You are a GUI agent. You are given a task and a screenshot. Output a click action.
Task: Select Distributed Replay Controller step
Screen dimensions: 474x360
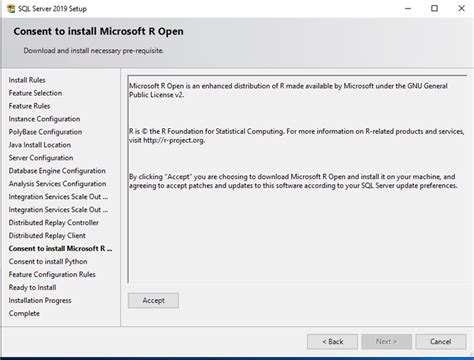click(x=54, y=223)
